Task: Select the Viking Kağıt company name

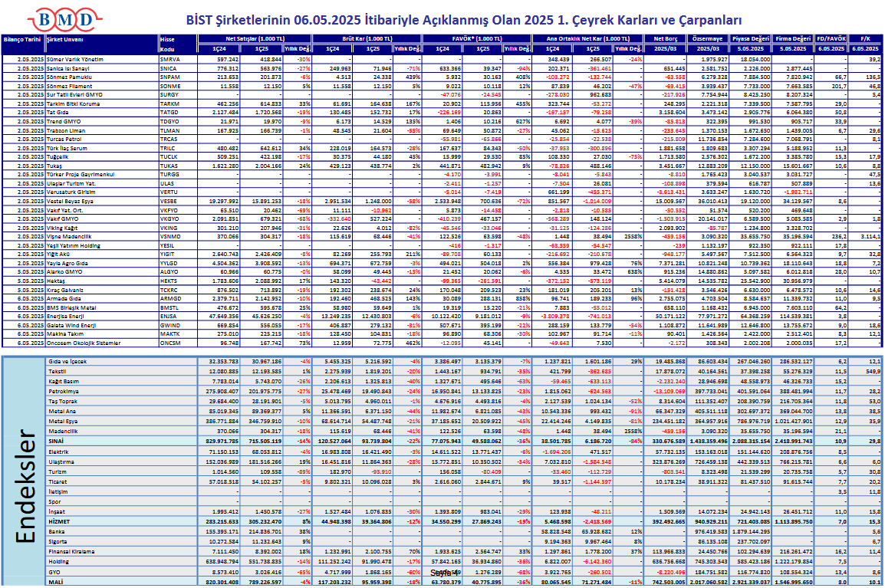Action: tap(63, 228)
